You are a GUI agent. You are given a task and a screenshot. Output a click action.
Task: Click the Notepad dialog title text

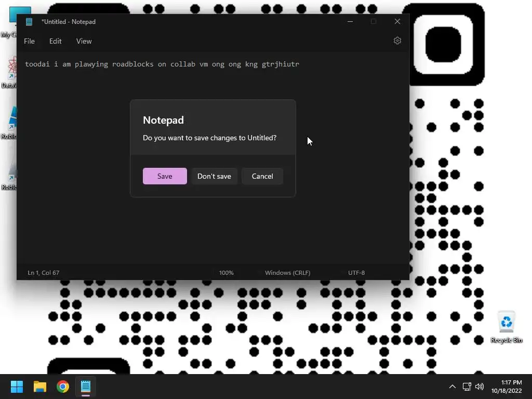[163, 120]
